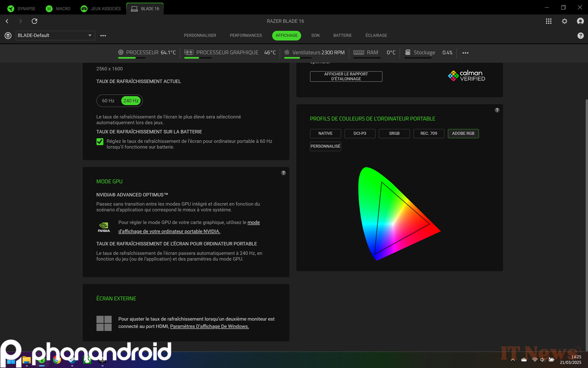Select the SRGB color profile
588x368 pixels.
394,133
